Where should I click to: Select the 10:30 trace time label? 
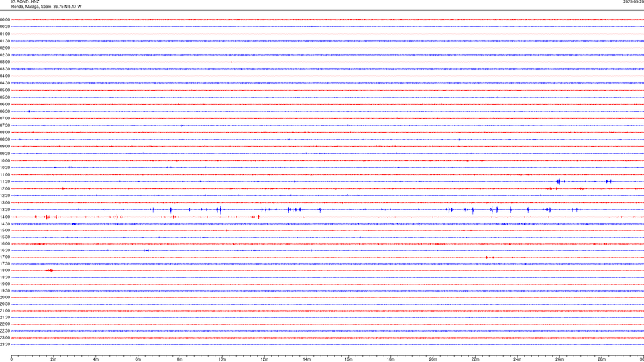(x=5, y=168)
